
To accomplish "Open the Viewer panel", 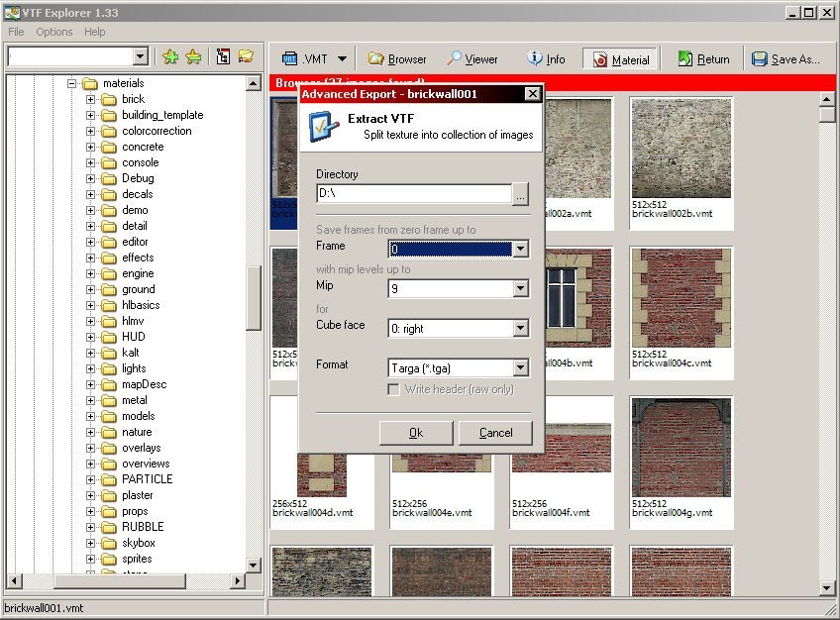I will pos(472,58).
